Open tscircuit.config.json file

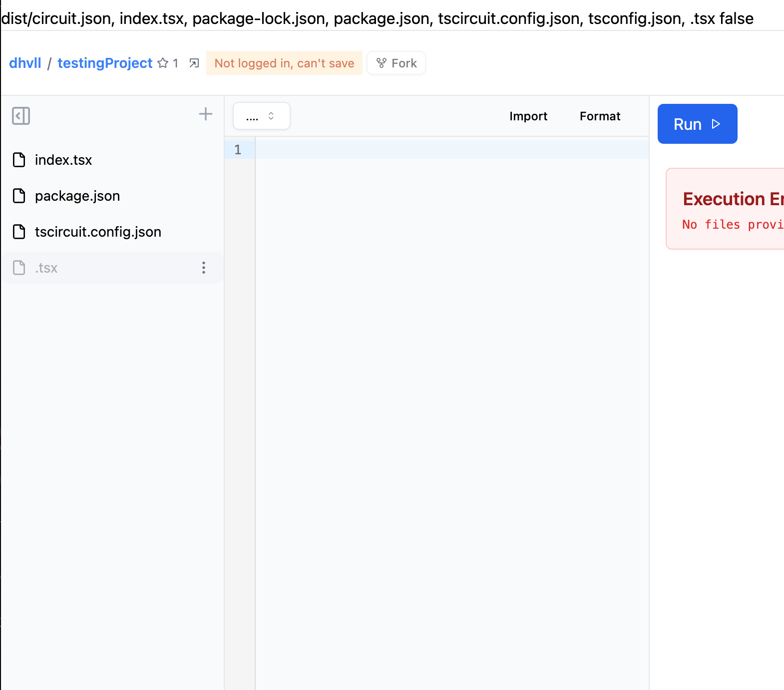coord(98,232)
